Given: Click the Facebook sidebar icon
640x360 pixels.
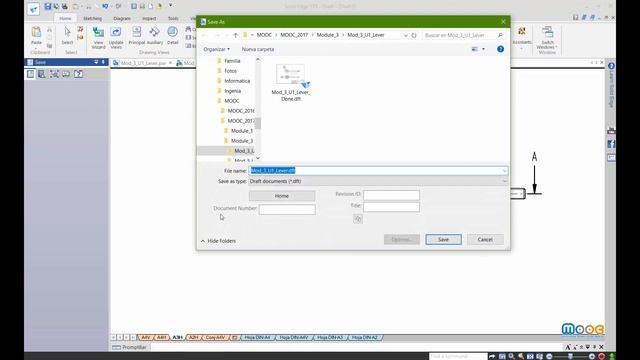Looking at the screenshot, I should [611, 144].
